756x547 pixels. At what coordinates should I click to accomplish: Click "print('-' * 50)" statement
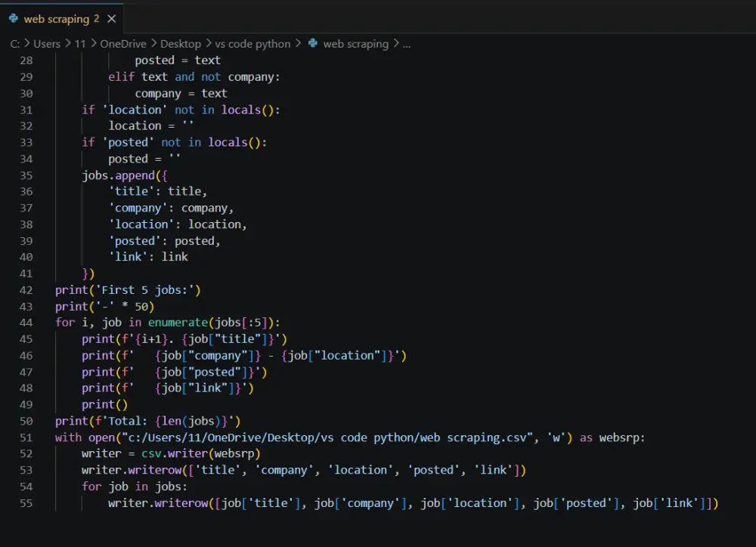point(104,306)
